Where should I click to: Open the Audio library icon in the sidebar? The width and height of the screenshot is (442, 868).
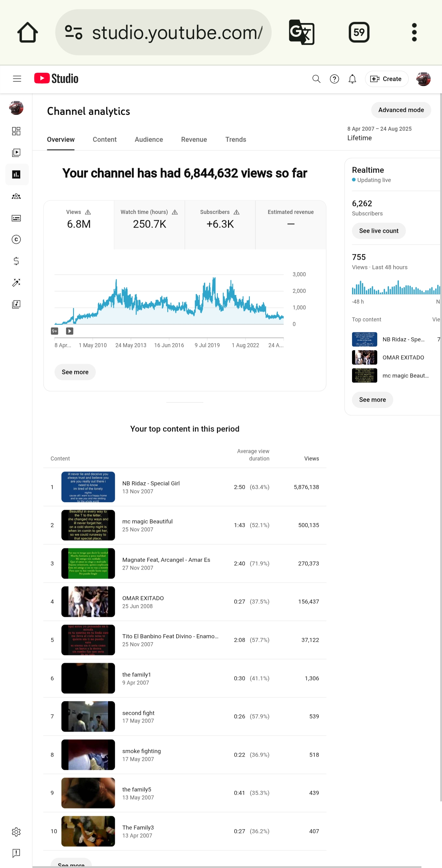pos(16,304)
